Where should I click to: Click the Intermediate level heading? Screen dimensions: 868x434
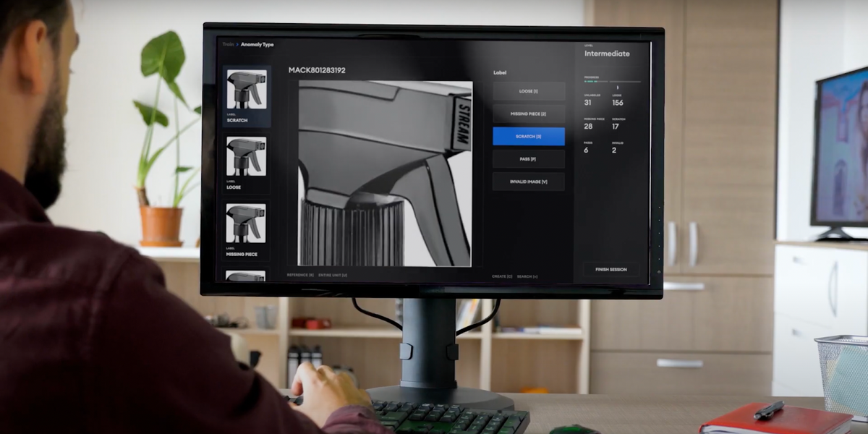click(607, 54)
